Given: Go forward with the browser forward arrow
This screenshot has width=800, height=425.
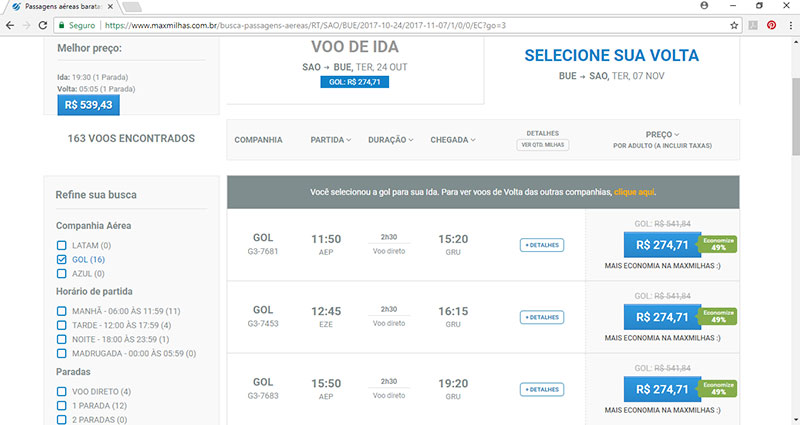Looking at the screenshot, I should 27,25.
